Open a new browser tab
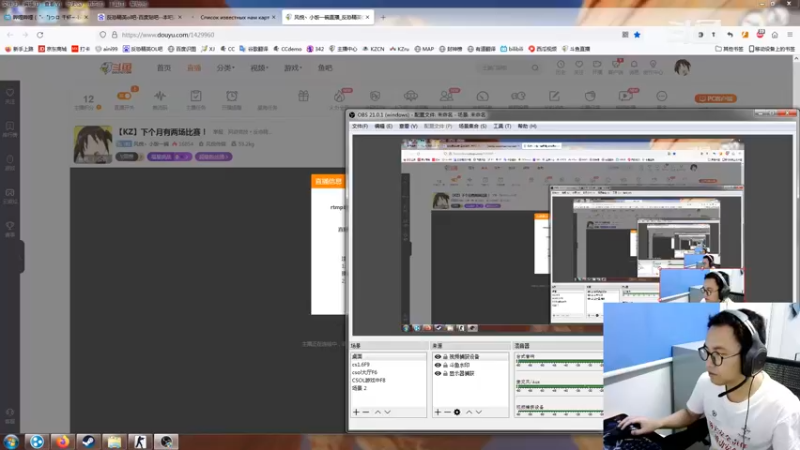The image size is (800, 450). pyautogui.click(x=383, y=17)
